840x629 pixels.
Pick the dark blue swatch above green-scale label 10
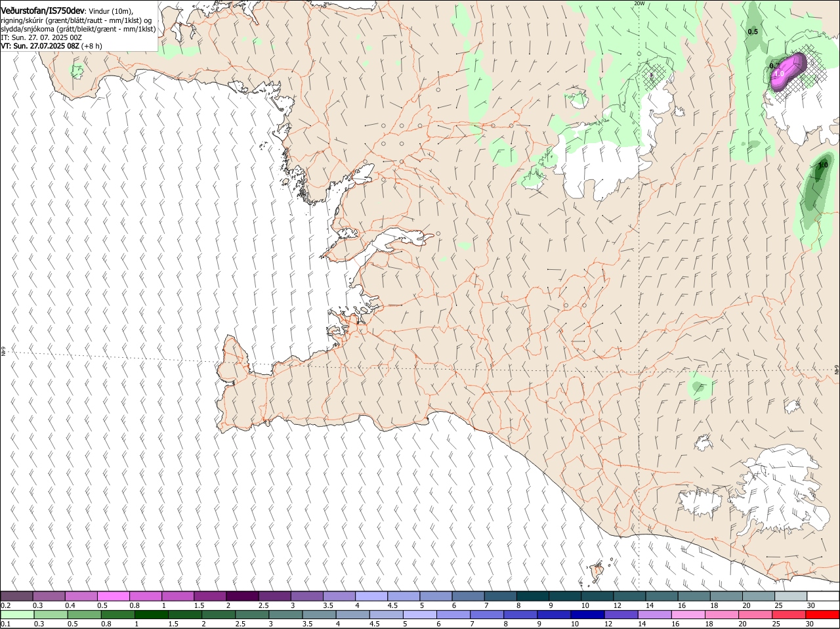pyautogui.click(x=587, y=615)
